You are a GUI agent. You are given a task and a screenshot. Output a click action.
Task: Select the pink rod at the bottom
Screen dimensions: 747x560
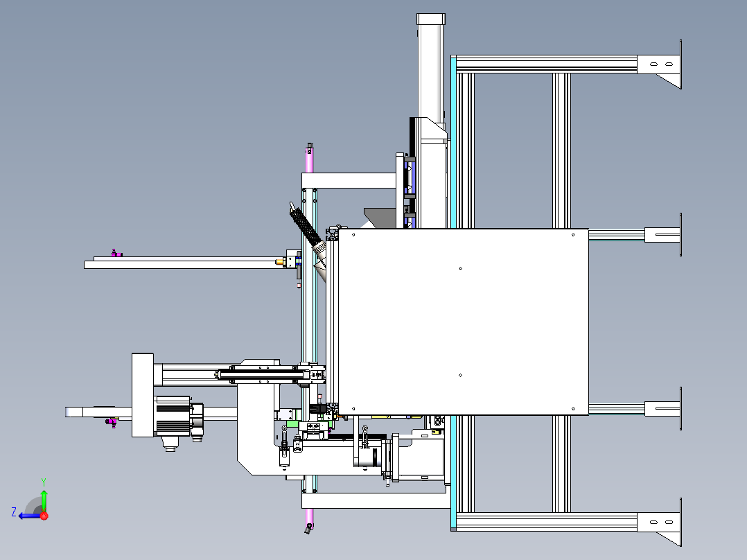tap(309, 516)
